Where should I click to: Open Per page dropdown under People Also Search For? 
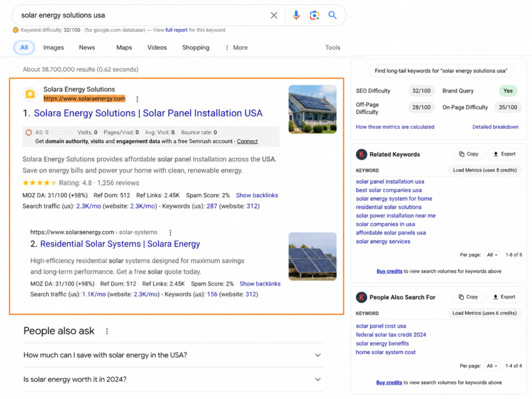pos(492,366)
